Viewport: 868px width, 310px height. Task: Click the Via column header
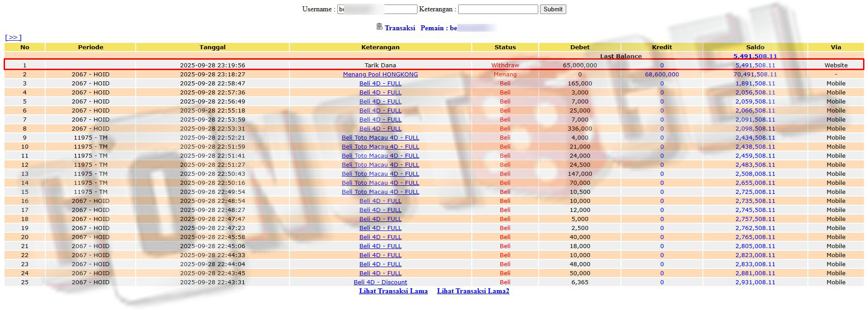pos(836,47)
